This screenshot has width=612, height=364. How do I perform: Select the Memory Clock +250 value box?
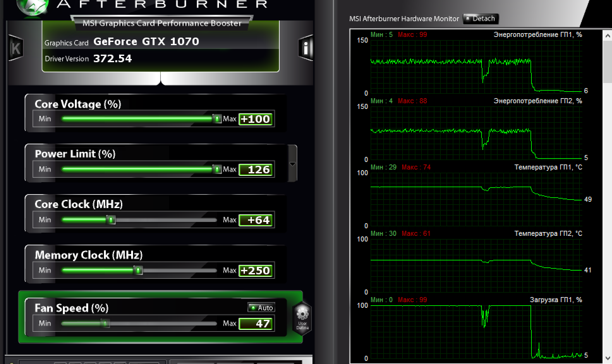click(256, 271)
